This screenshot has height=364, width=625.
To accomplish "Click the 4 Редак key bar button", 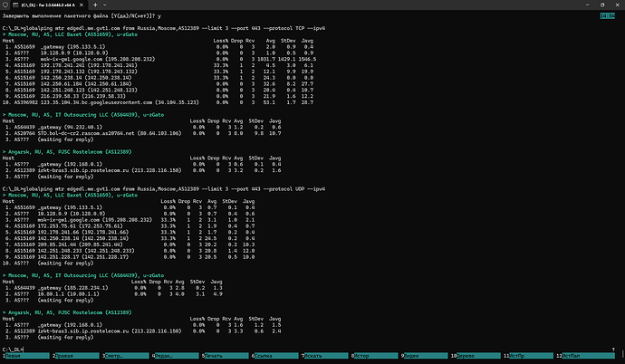I will (x=177, y=356).
